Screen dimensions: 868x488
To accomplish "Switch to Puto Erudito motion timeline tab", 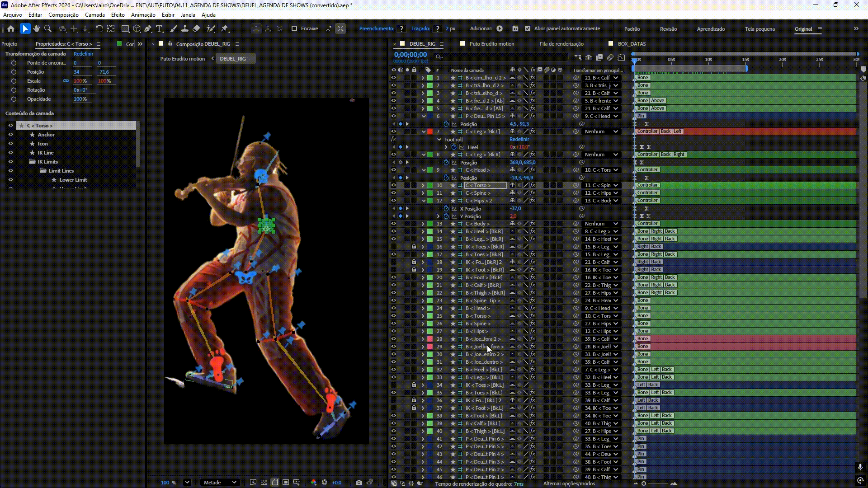I will click(x=491, y=44).
